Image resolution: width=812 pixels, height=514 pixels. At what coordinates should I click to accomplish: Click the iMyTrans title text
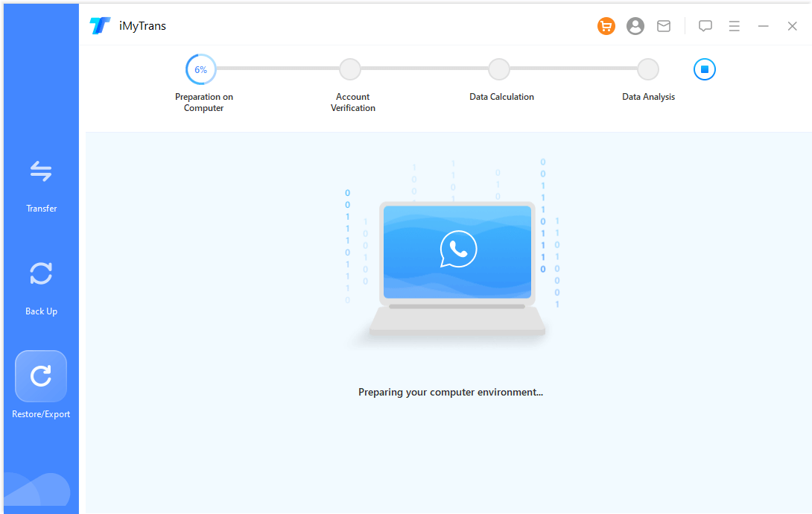[x=142, y=26]
